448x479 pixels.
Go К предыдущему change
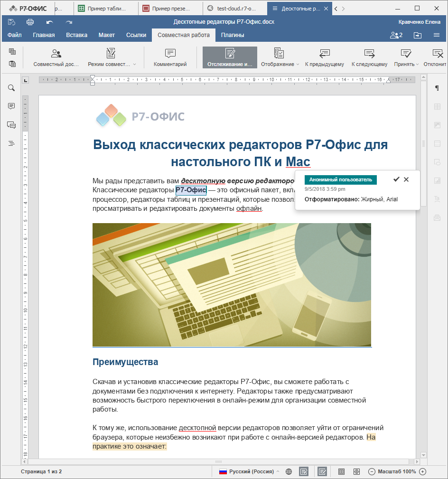pos(324,57)
